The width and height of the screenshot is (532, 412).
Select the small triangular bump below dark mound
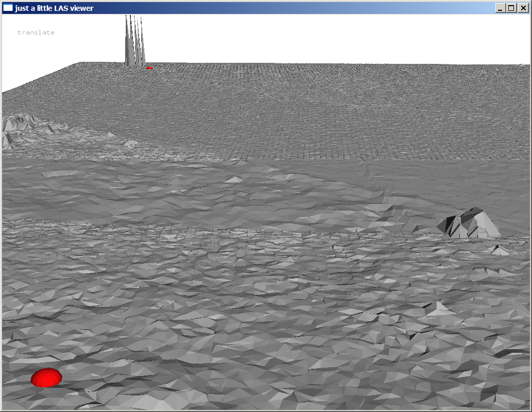[499, 250]
